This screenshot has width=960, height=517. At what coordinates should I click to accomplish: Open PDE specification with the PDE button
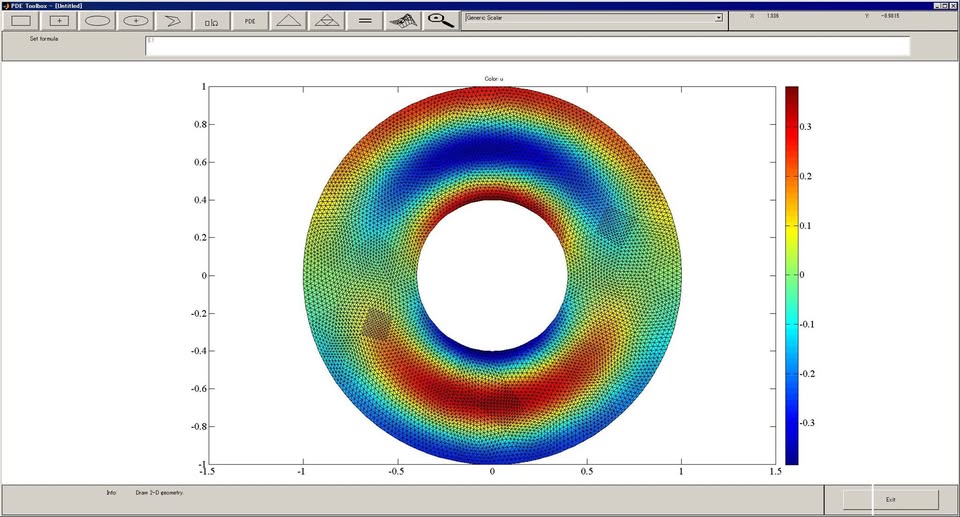tap(250, 21)
